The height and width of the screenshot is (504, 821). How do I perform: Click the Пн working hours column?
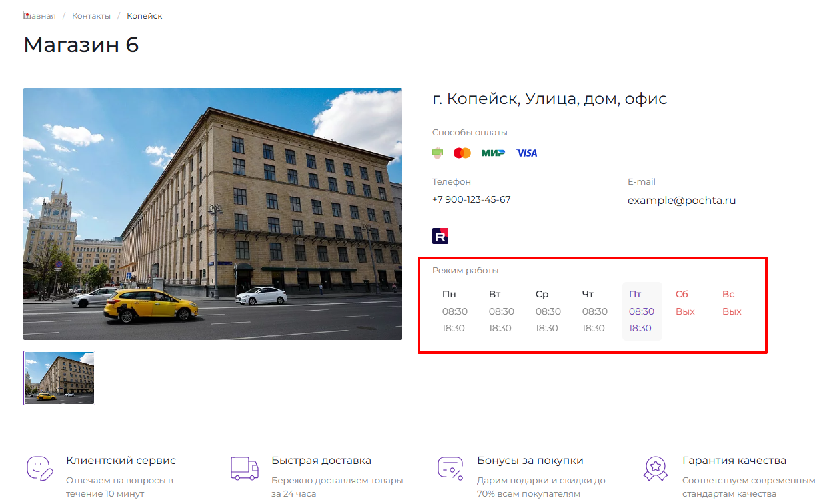(454, 311)
